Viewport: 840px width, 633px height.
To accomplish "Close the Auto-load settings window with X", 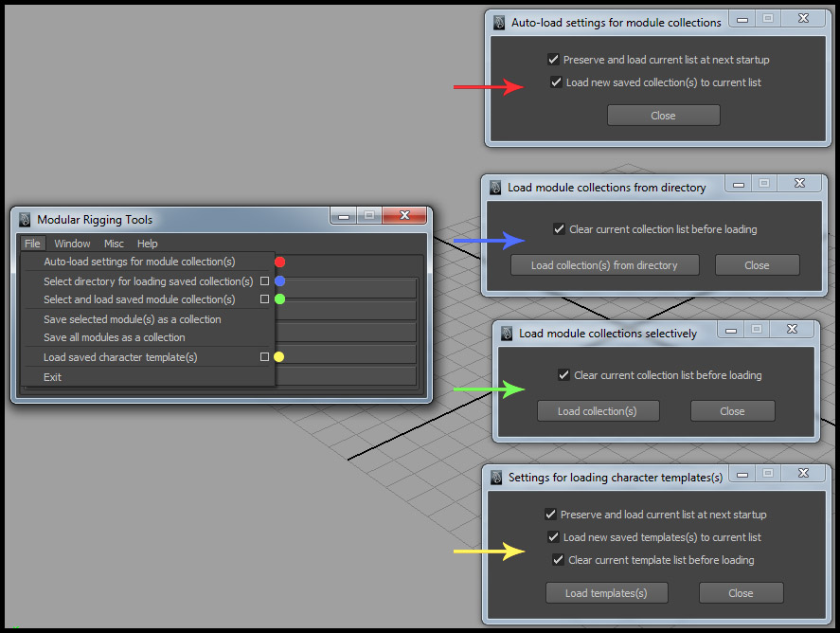I will pos(804,19).
